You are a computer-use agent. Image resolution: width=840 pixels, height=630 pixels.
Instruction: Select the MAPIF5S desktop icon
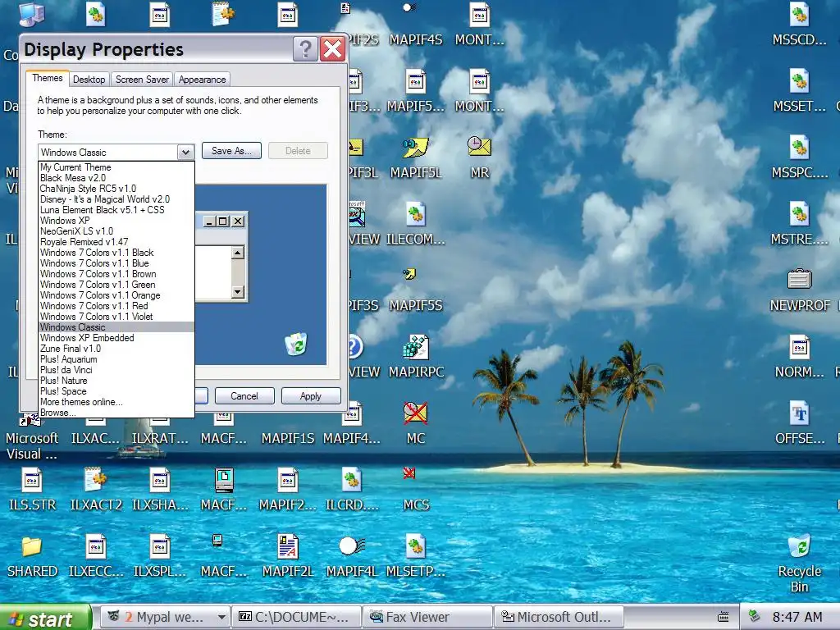(415, 290)
